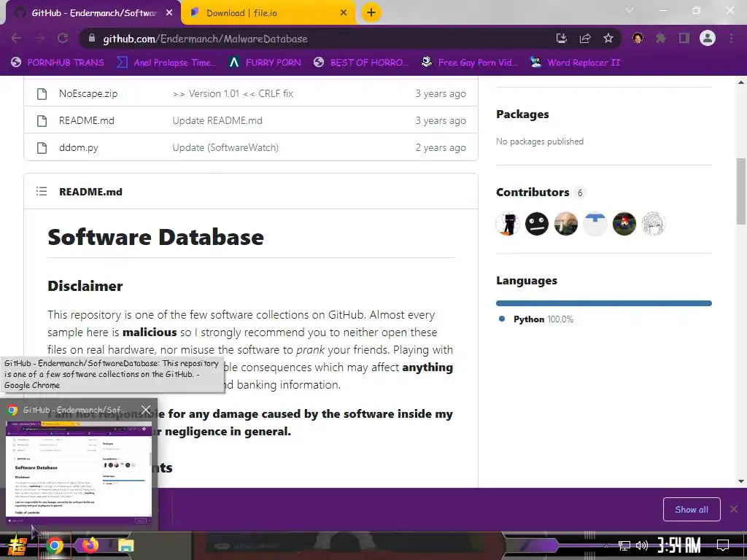Viewport: 747px width, 560px height.
Task: Open the README.md file in list
Action: coord(87,120)
